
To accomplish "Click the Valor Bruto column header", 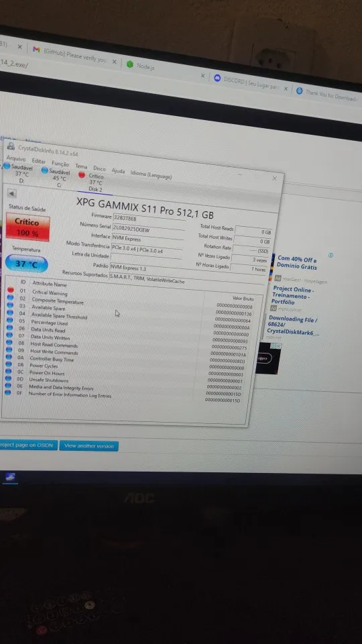I will coord(243,299).
